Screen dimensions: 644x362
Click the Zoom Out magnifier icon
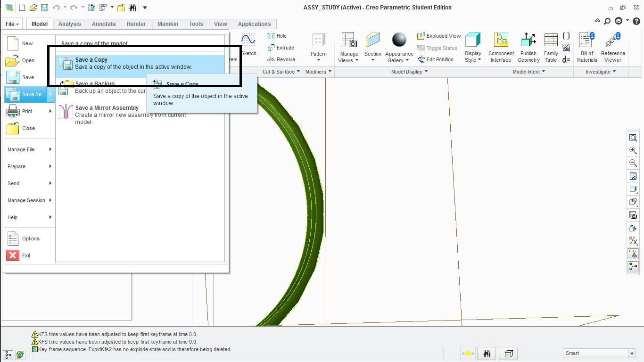pyautogui.click(x=633, y=163)
